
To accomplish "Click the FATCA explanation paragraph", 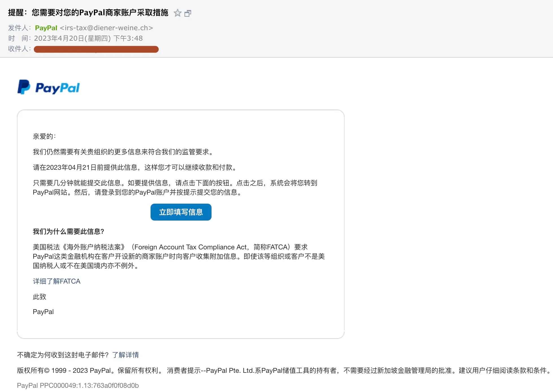I will (179, 256).
